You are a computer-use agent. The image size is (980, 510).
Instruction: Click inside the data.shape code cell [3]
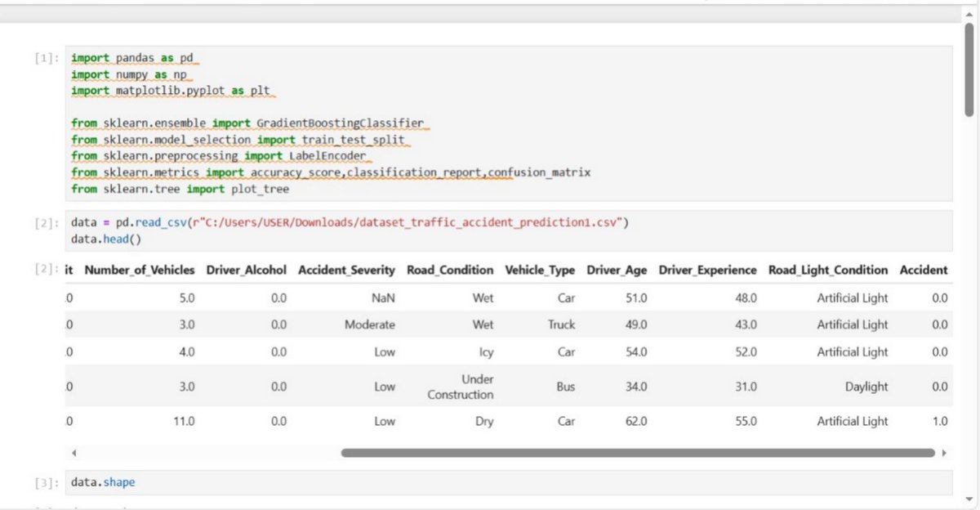click(509, 482)
